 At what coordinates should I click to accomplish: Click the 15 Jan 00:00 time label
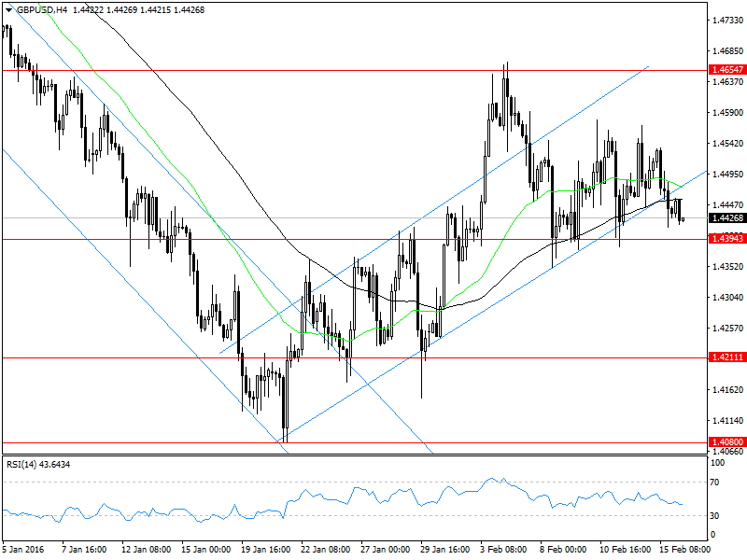206,550
